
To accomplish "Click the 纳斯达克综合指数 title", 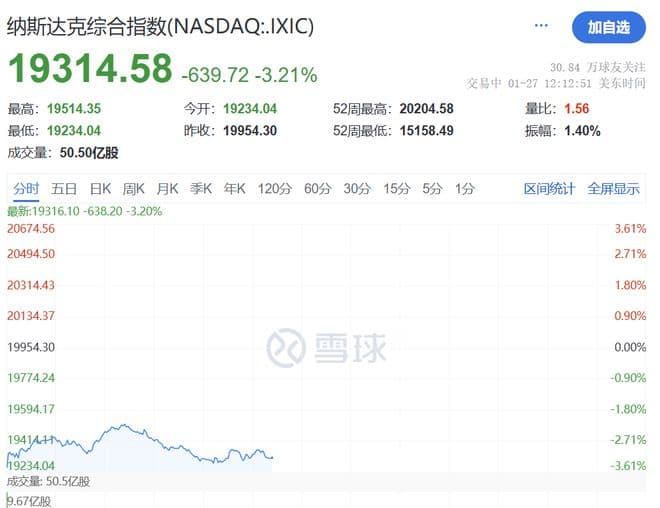I will [x=160, y=26].
